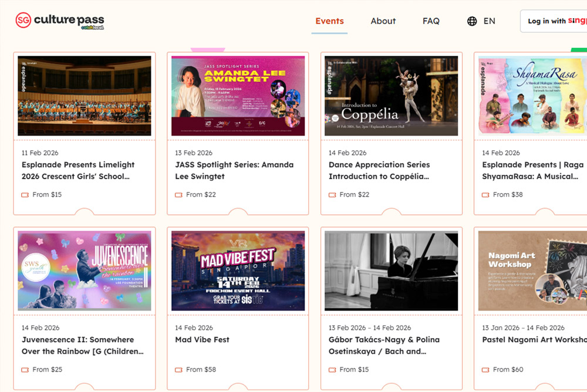Click the SG Culture Pass logo
This screenshot has width=587, height=392.
point(60,21)
